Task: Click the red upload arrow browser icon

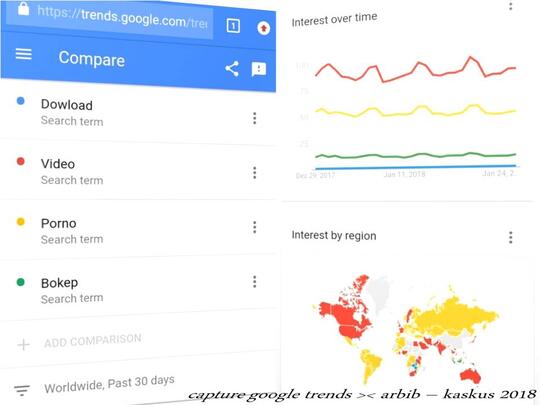Action: pos(264,28)
